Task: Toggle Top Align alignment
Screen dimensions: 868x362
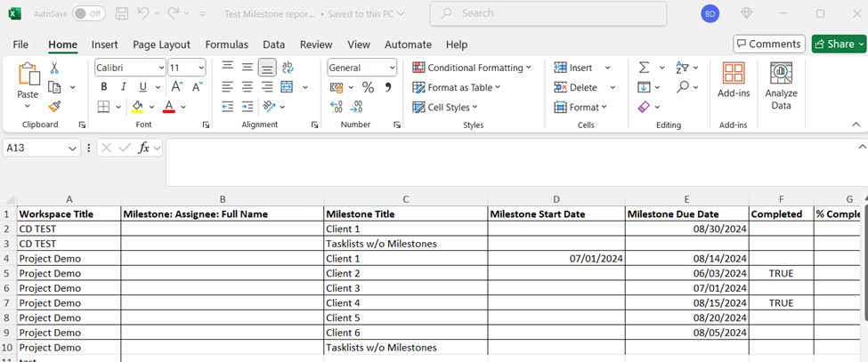Action: coord(227,68)
